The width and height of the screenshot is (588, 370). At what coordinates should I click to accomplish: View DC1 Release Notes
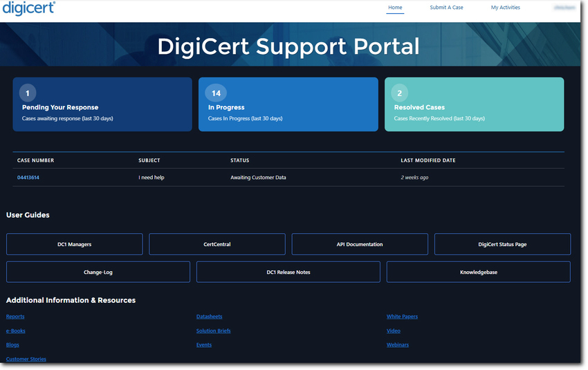coord(288,272)
